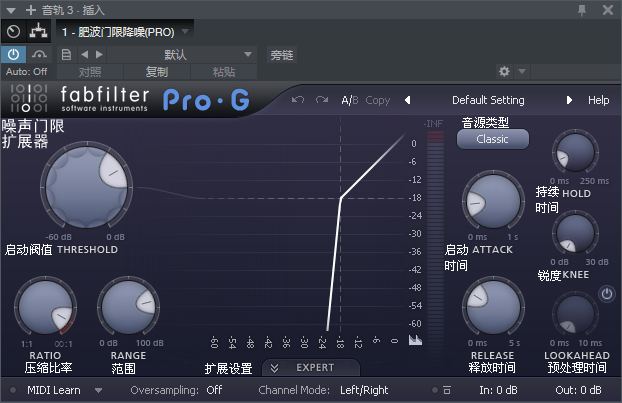622x403 pixels.
Task: Click Auto: Off automation label
Action: (x=27, y=72)
